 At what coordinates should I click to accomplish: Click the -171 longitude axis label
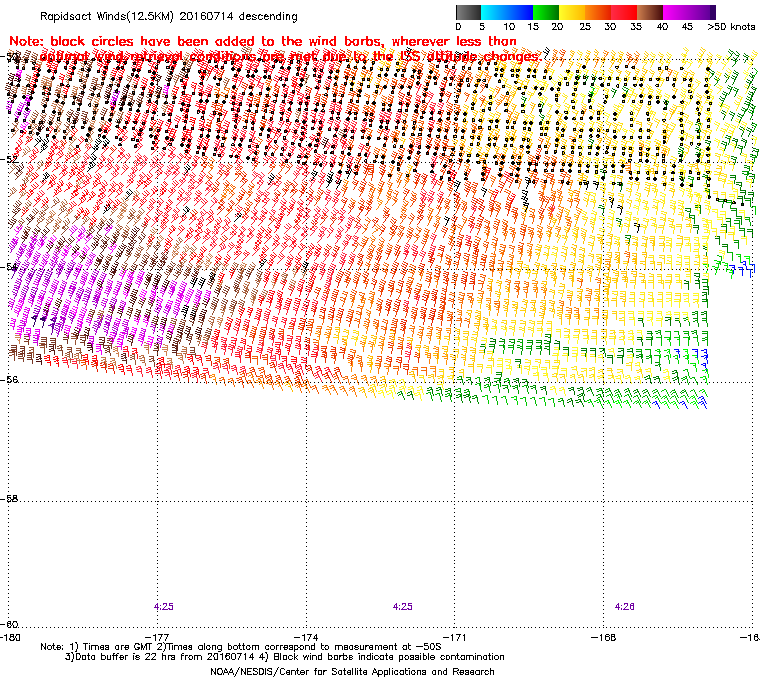pyautogui.click(x=455, y=637)
